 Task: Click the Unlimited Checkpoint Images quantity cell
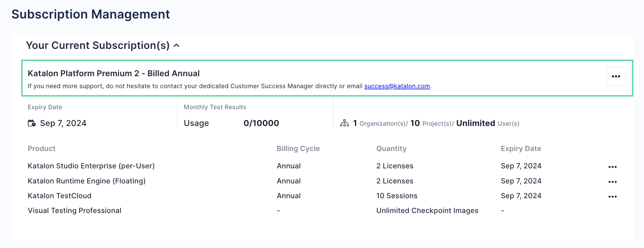pyautogui.click(x=427, y=210)
